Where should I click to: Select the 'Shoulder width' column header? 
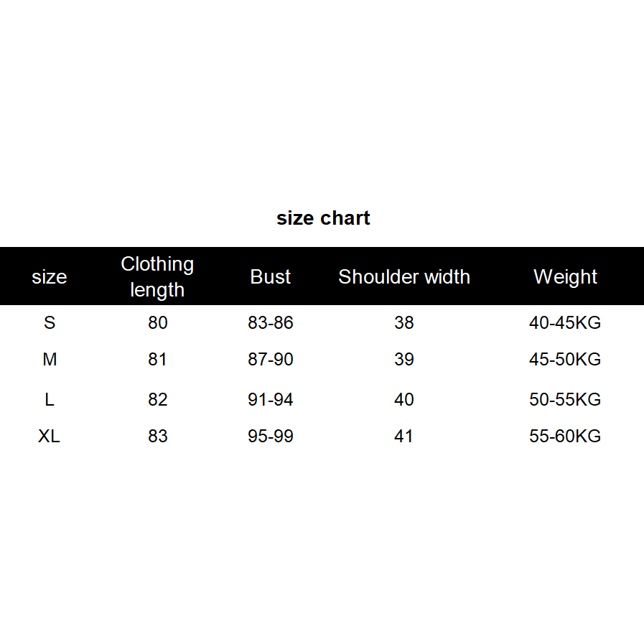pyautogui.click(x=404, y=277)
